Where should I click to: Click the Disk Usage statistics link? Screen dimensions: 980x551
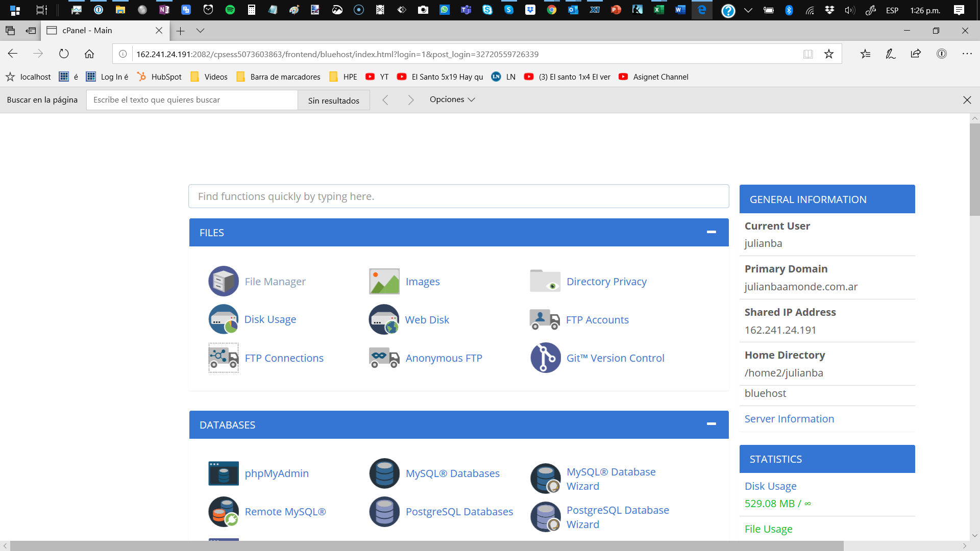pos(770,486)
